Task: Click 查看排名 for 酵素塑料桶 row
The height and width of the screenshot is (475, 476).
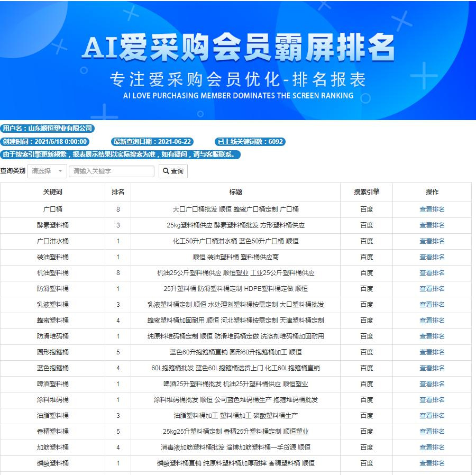Action: point(432,225)
